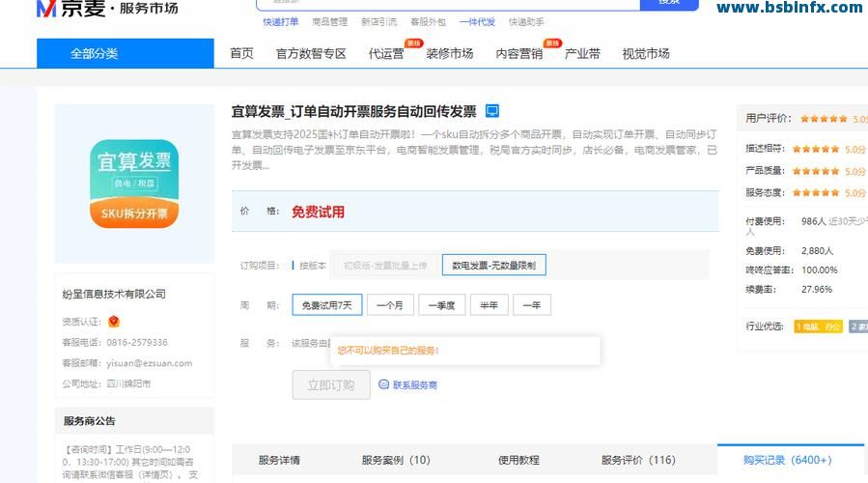
Task: Click the computer monitor icon beside the title
Action: [x=492, y=111]
